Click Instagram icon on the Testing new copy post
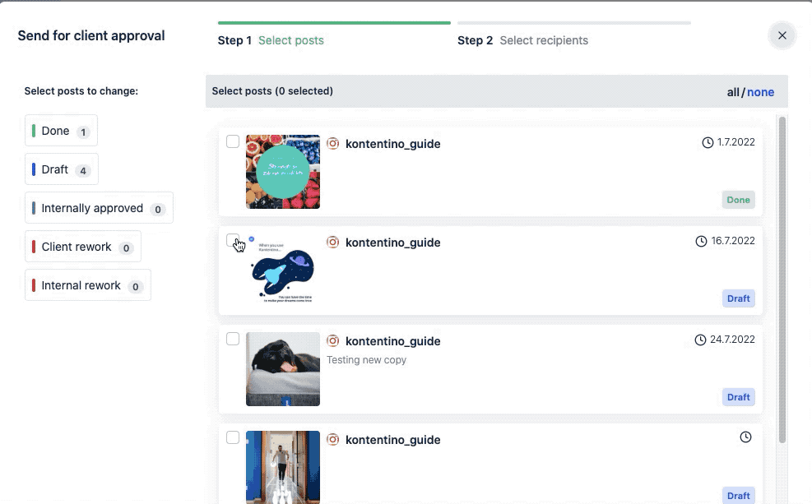 pos(333,340)
